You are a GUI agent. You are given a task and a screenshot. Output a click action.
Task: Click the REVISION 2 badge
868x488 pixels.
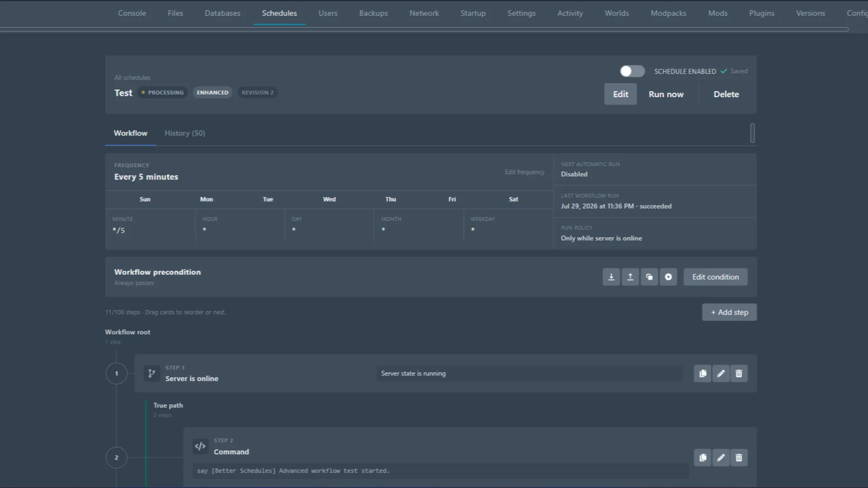[258, 93]
